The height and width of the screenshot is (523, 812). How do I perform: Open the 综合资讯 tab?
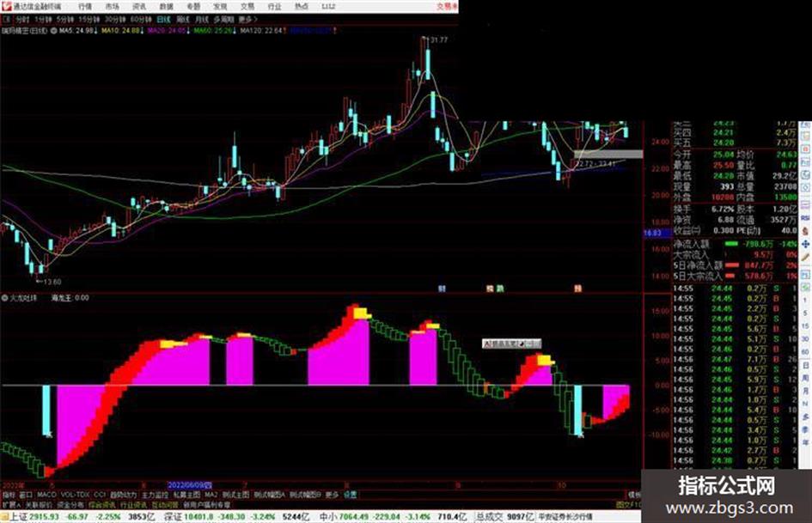pos(101,504)
